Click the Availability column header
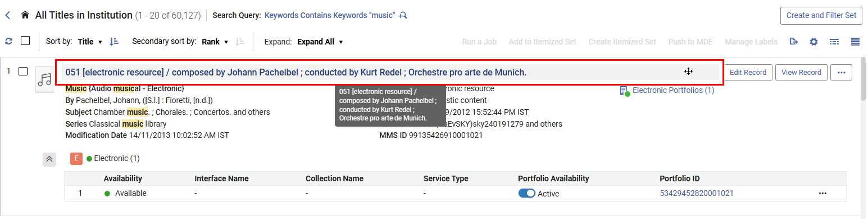 123,178
